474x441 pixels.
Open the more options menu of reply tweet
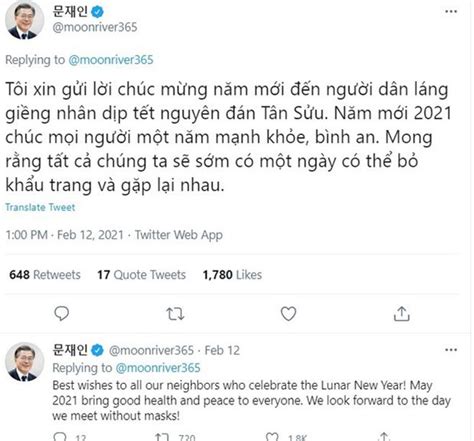[x=451, y=350]
